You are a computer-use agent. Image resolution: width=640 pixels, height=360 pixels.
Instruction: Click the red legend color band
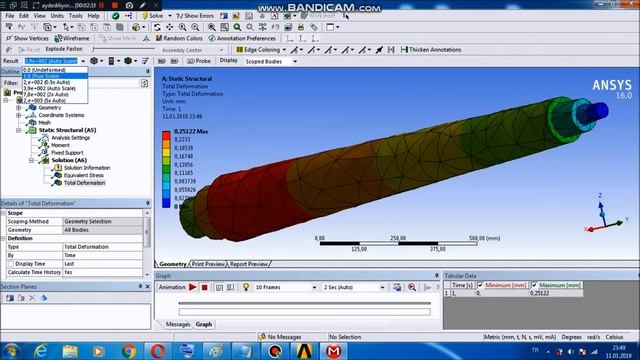coord(166,136)
